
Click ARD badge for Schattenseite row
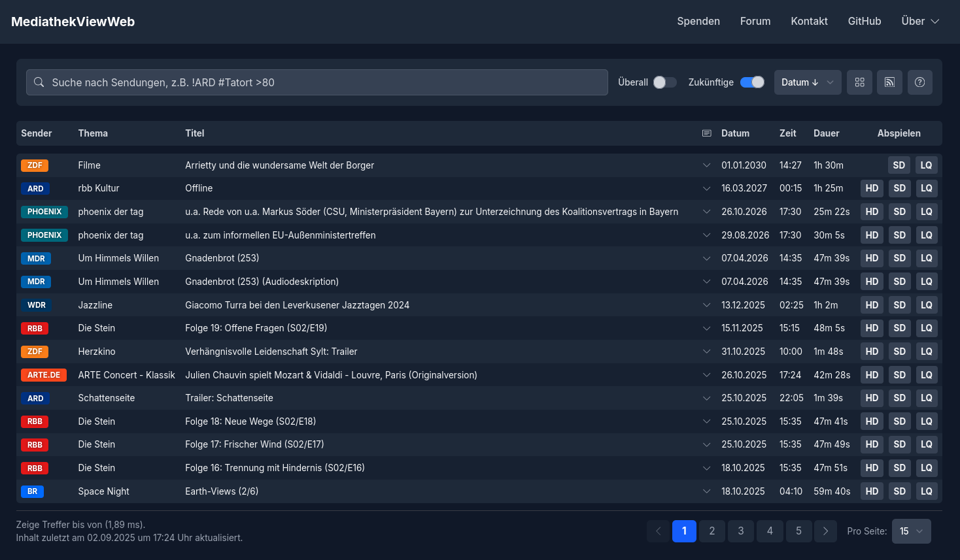35,399
